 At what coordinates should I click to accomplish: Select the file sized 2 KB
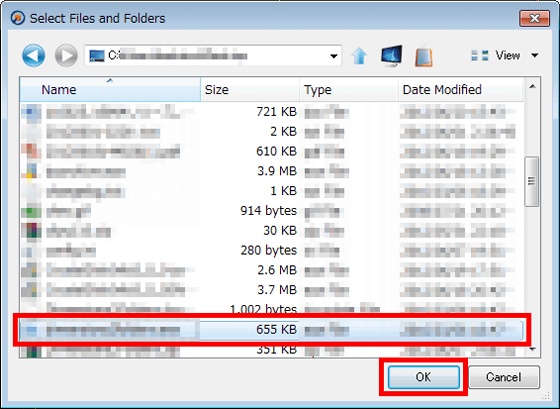(271, 132)
